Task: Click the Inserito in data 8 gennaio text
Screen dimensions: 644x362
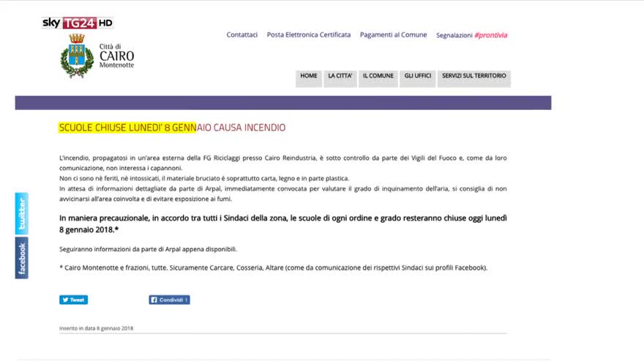Action: click(x=96, y=328)
